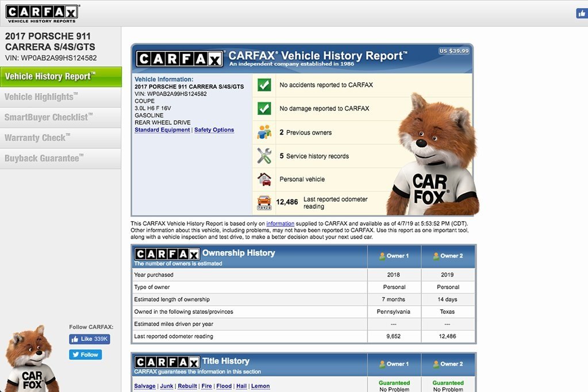Switch to the Vehicle Highlights tab
588x392 pixels.
click(x=61, y=97)
